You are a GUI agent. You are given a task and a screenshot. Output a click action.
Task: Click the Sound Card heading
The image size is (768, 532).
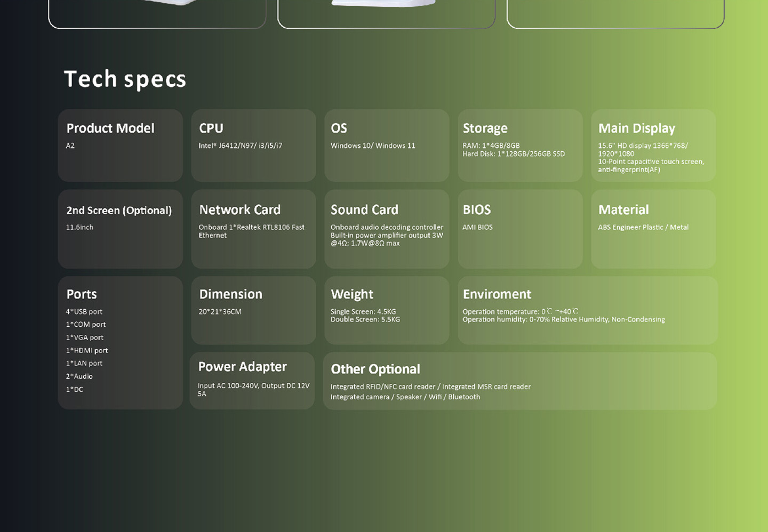point(364,210)
